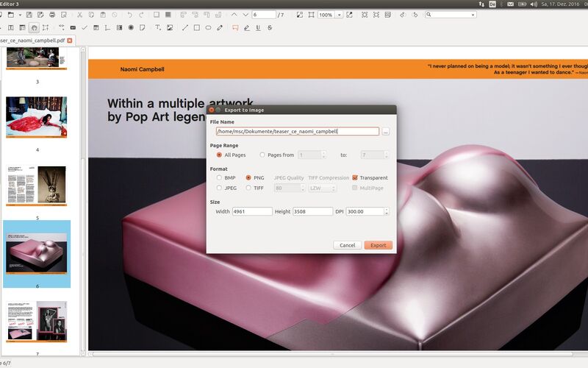Click the DPI field showing 300.00
Viewport: 588px width, 368px height.
(x=365, y=211)
